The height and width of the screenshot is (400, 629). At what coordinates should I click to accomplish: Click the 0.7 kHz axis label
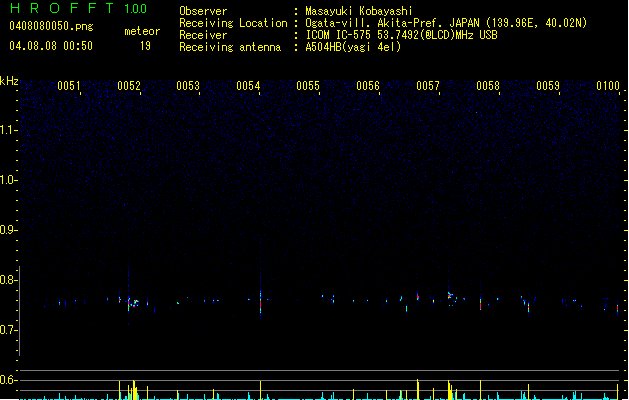click(8, 330)
